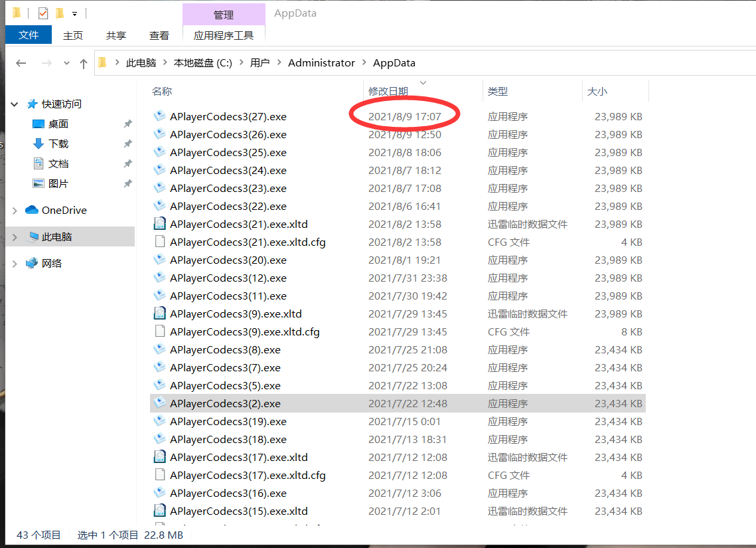This screenshot has height=548, width=756.
Task: Expand the OneDrive tree node
Action: tap(15, 211)
